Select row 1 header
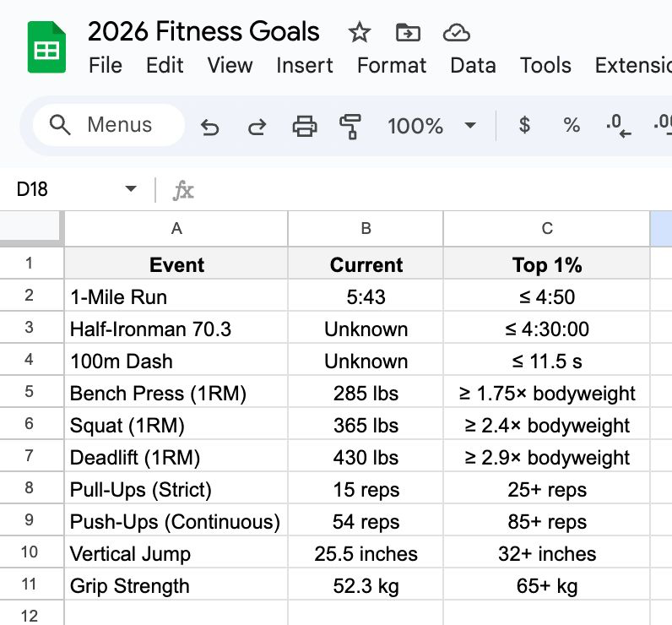 coord(30,263)
